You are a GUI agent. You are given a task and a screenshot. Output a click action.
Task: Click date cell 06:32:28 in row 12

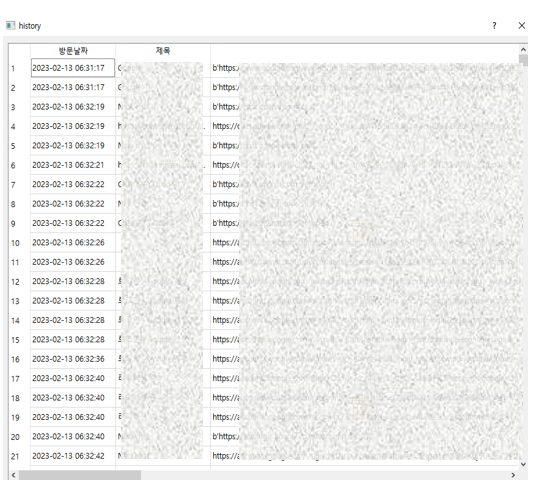click(x=73, y=282)
